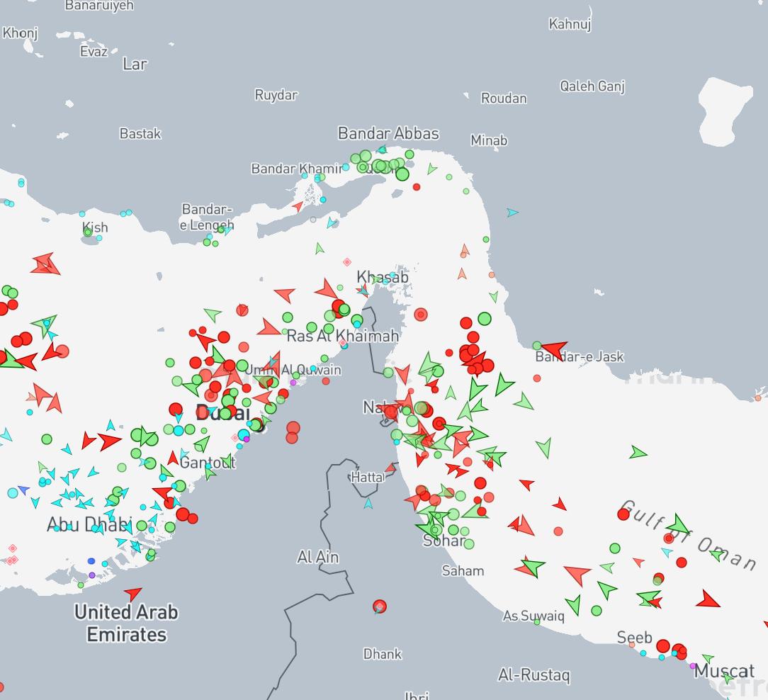The width and height of the screenshot is (768, 700).
Task: Select the Ras Al Khaimah label
Action: pos(343,336)
